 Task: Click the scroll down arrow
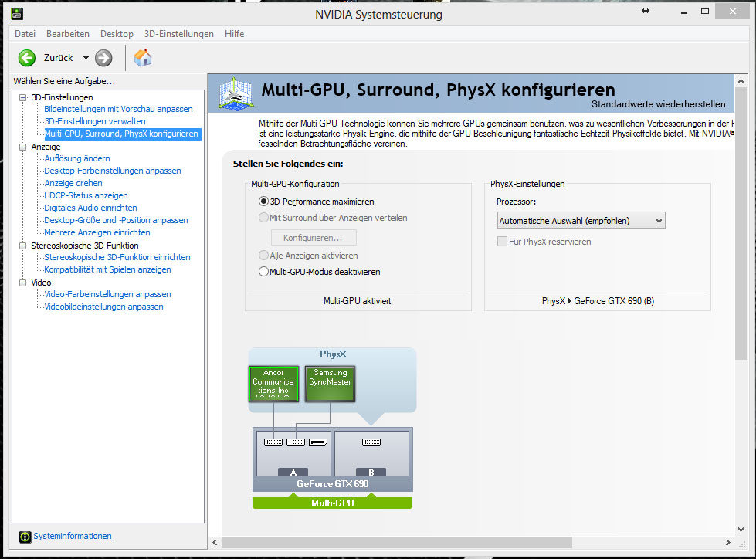tap(741, 530)
